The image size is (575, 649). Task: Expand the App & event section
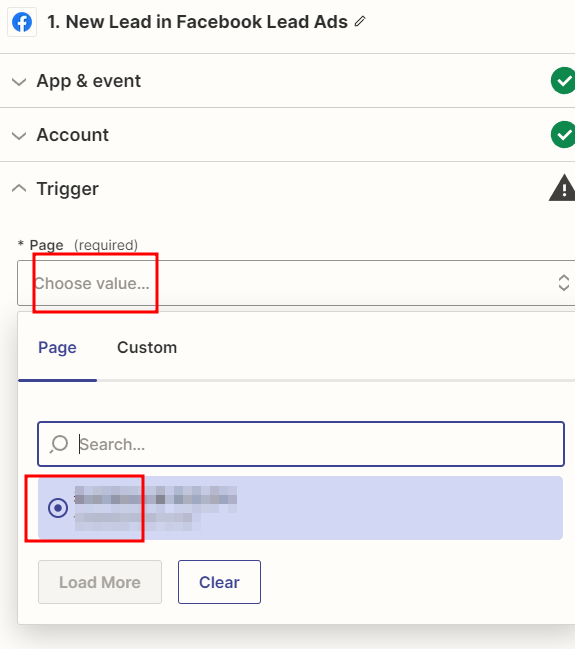[x=19, y=81]
